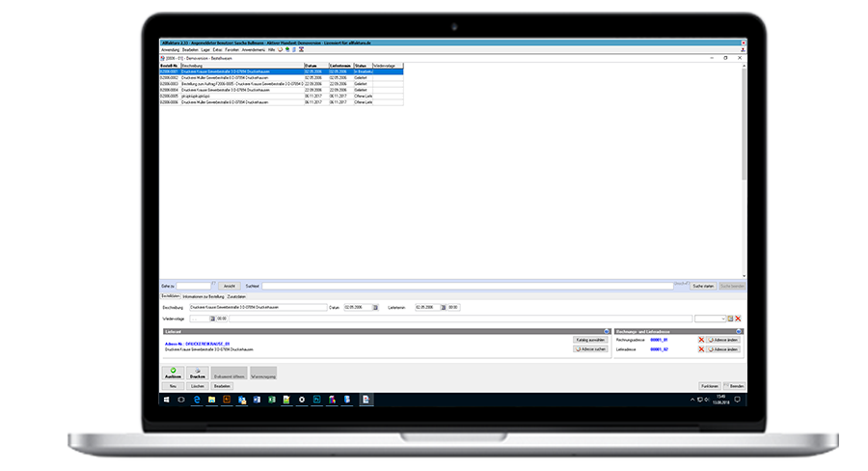Open the Wiedervorlage calendar picker
868x471 pixels.
(x=211, y=318)
